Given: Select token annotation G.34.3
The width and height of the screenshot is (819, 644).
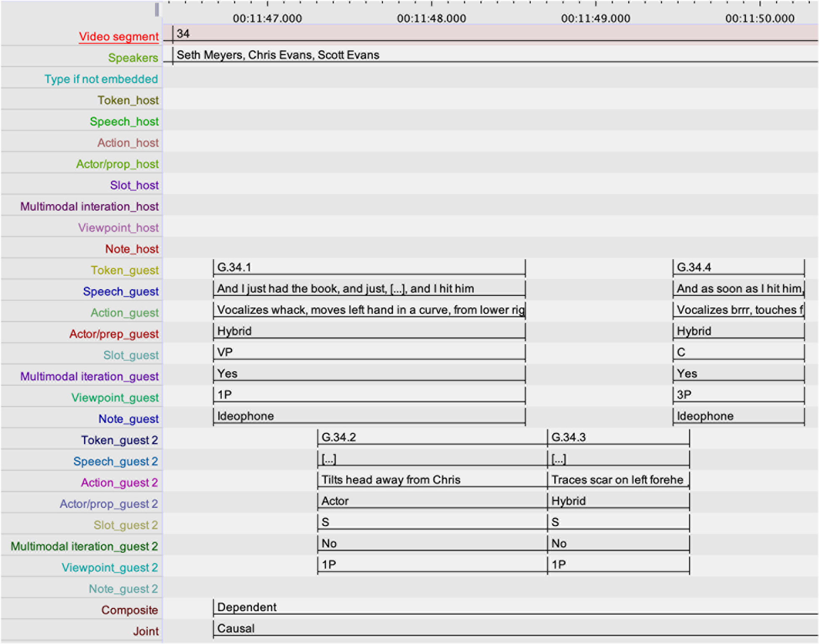Looking at the screenshot, I should coord(618,437).
